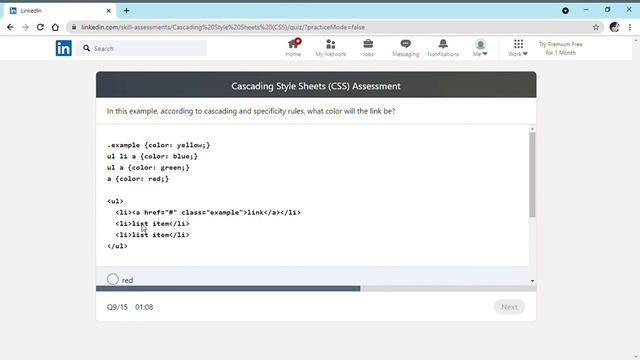Expand the Work apps grid menu
The height and width of the screenshot is (360, 640).
tap(518, 48)
